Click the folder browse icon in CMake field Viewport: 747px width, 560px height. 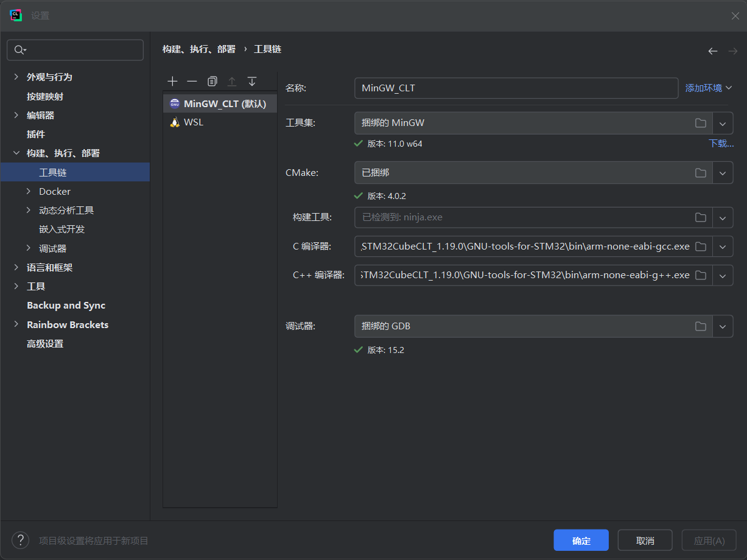click(x=701, y=173)
